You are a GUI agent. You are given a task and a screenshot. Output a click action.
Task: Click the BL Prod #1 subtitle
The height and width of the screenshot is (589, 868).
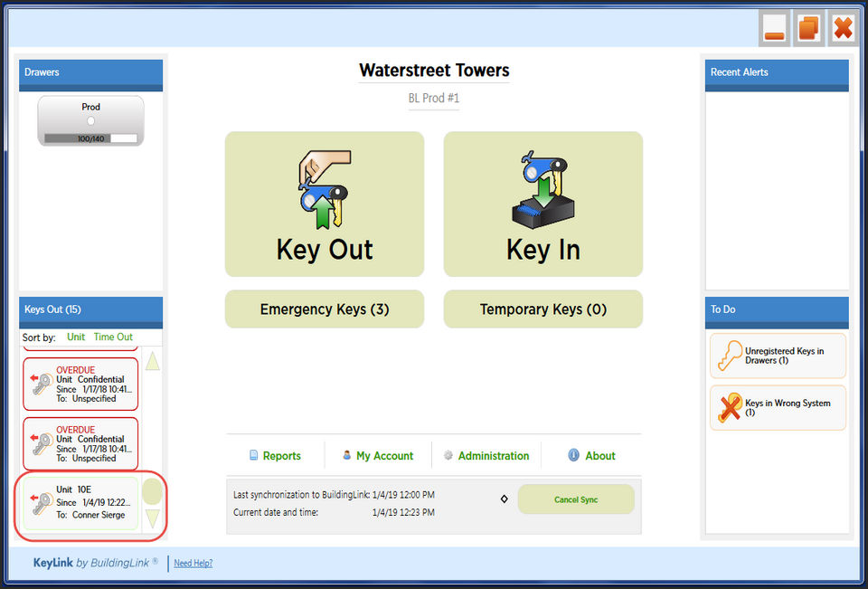434,98
